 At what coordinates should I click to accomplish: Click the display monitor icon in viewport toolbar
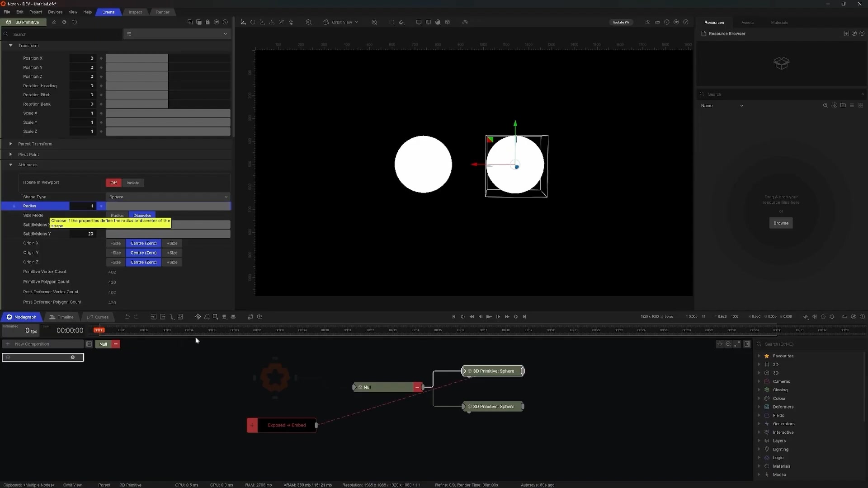pyautogui.click(x=419, y=22)
